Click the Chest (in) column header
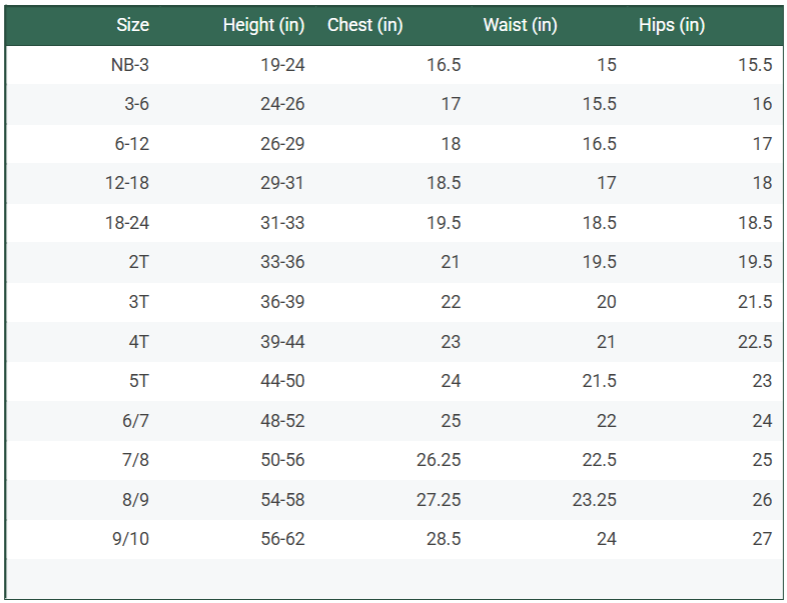 click(365, 25)
